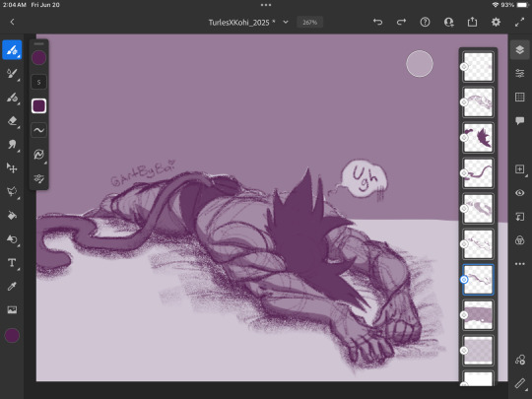Select the solid lavender layer thumbnail
Viewport: 532px width, 399px height.
pos(478,351)
